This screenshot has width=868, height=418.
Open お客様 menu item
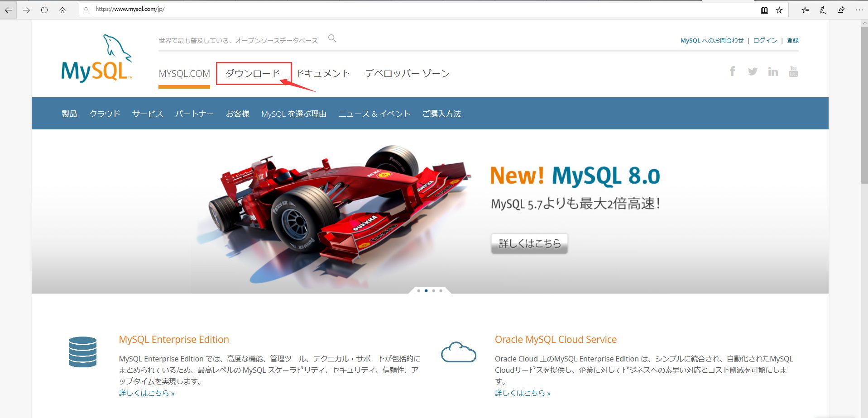point(238,114)
